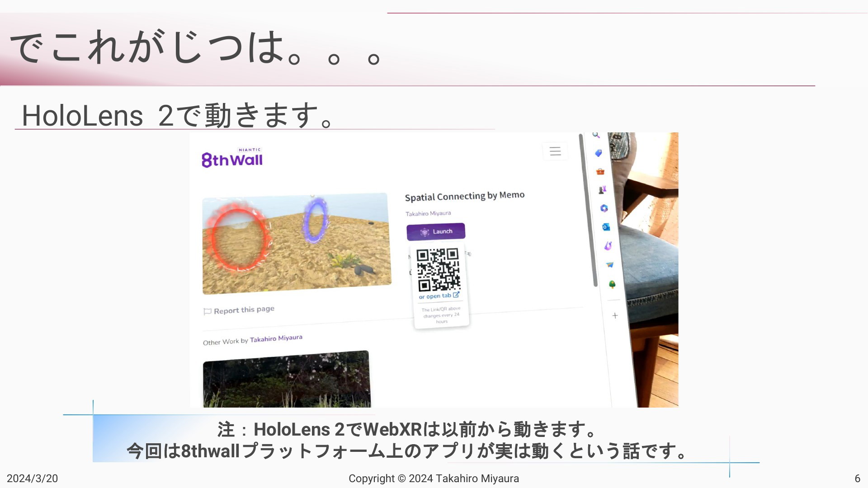
Task: Click the page vertical scrollbar
Action: 588,210
